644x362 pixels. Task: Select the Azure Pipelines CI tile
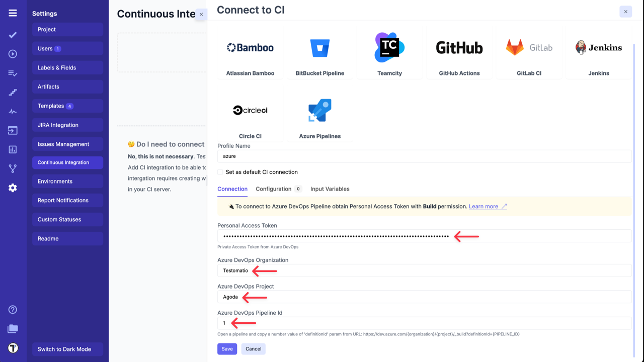(320, 115)
